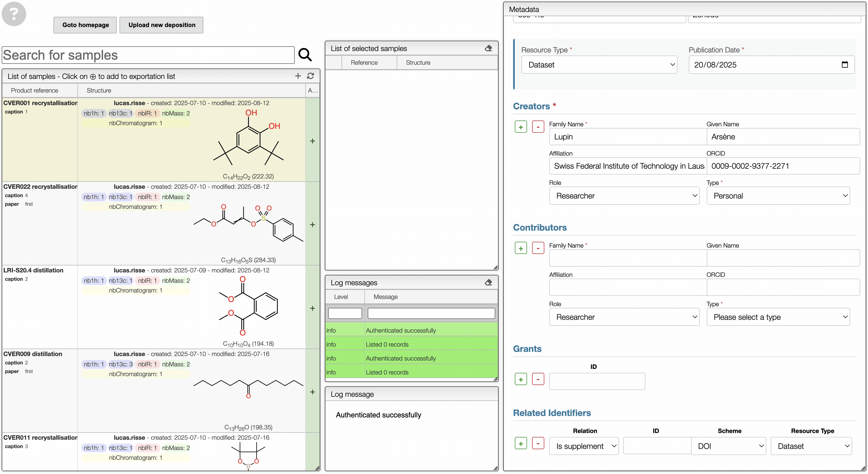Open contributor Role dropdown

[624, 317]
